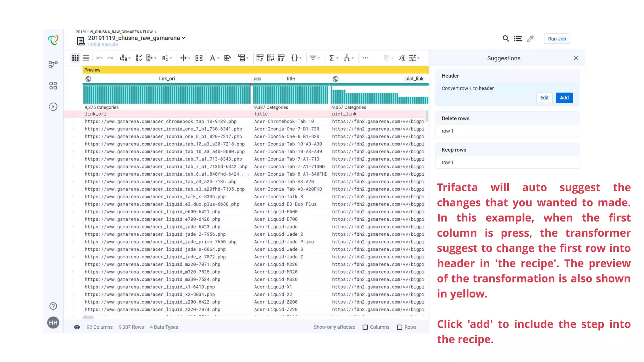Open the A/B checkmark validate tool
The width and height of the screenshot is (644, 362).
pyautogui.click(x=139, y=58)
